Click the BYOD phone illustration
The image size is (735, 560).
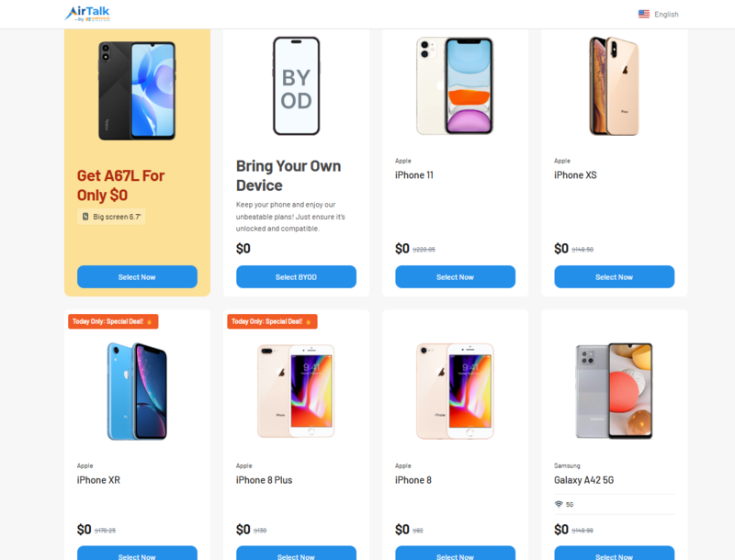click(296, 86)
